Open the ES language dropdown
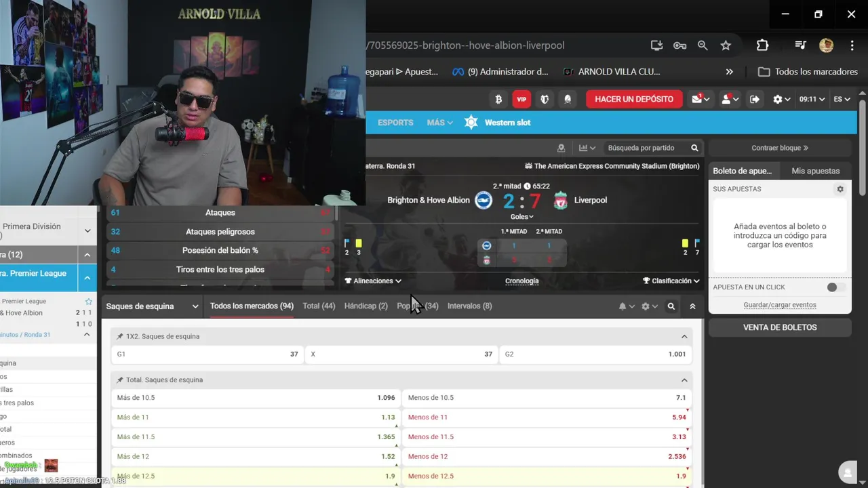Image resolution: width=868 pixels, height=488 pixels. coord(842,99)
